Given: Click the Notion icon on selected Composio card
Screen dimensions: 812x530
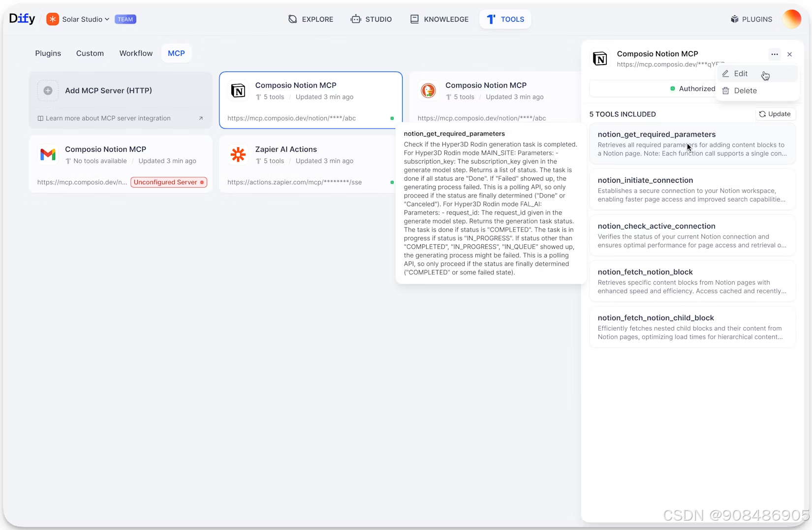Looking at the screenshot, I should (238, 91).
